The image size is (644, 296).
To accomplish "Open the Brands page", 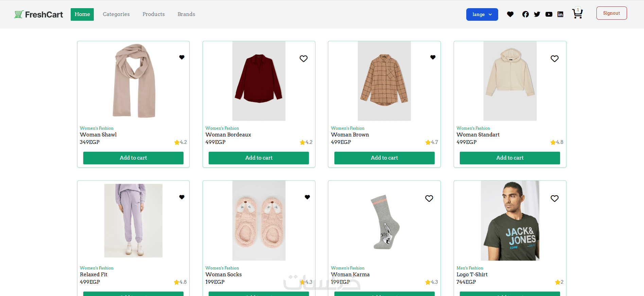I will coord(186,14).
